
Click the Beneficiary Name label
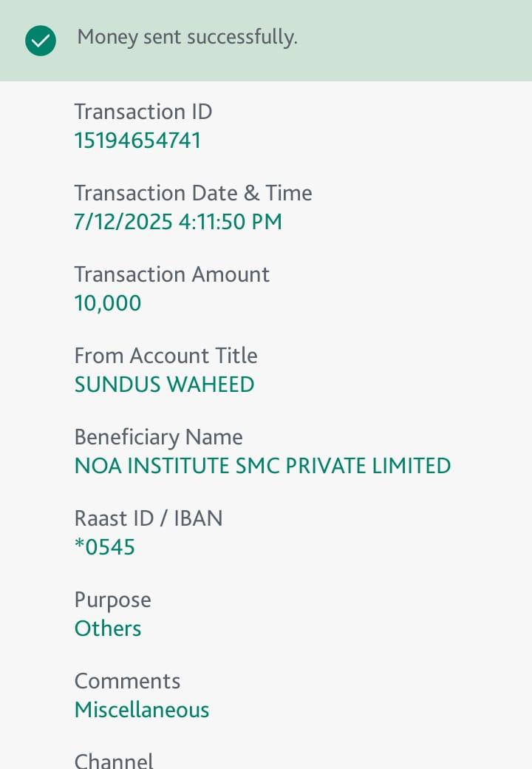[158, 437]
